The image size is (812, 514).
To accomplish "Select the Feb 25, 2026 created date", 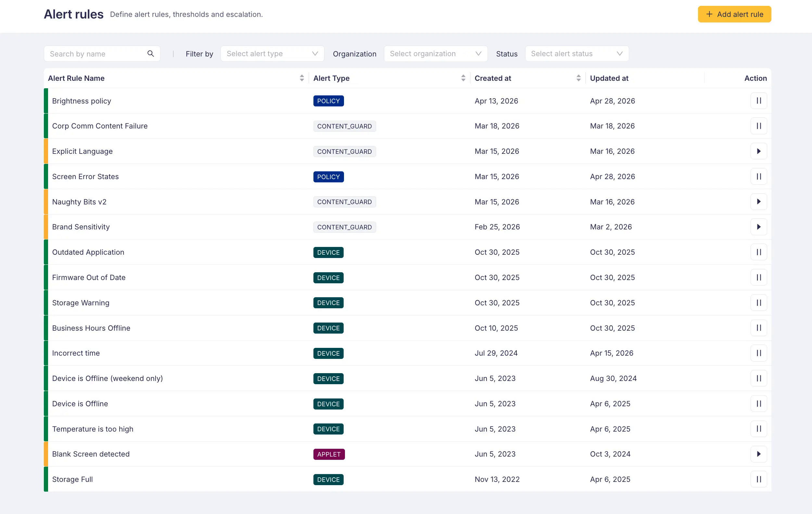I will coord(497,227).
